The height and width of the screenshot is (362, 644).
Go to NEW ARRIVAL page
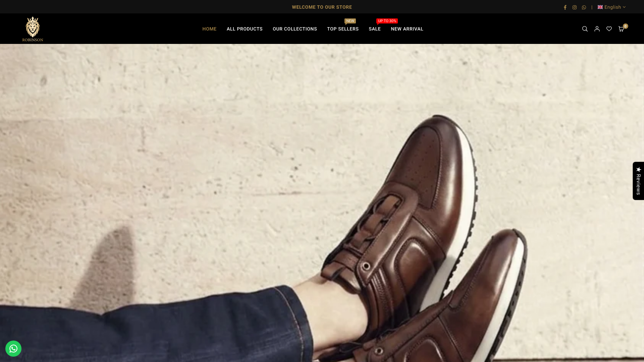pyautogui.click(x=407, y=29)
